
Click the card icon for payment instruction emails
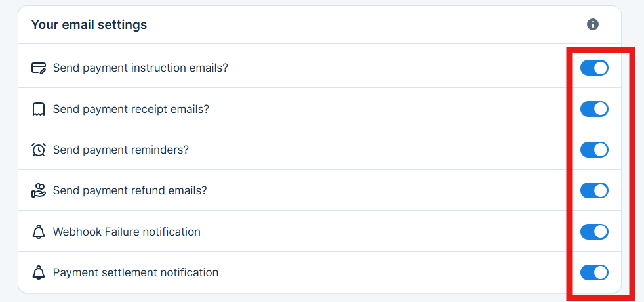[39, 68]
